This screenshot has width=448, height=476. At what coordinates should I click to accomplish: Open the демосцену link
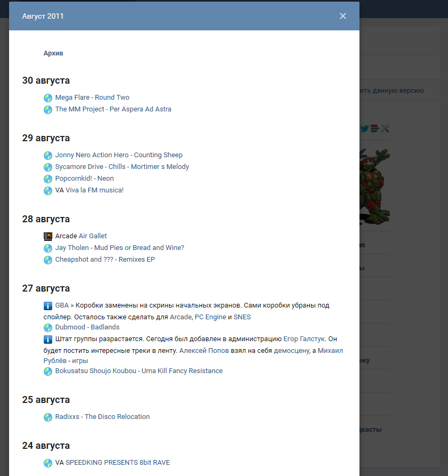[292, 351]
